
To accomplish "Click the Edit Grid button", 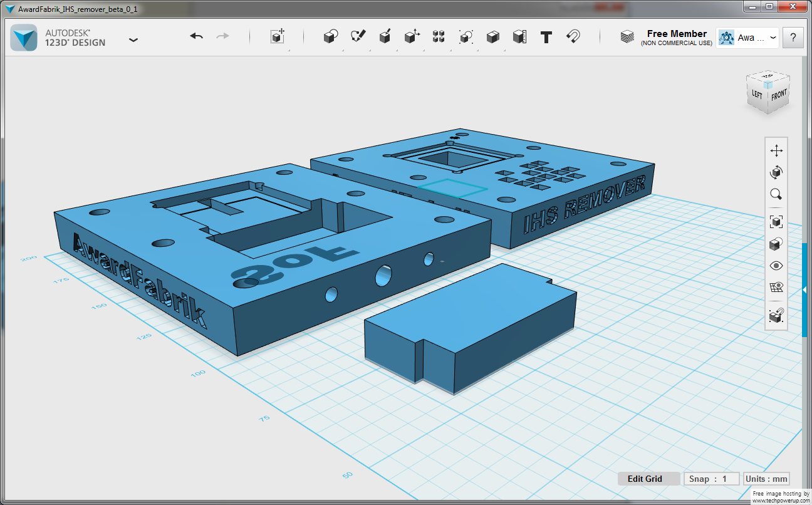I will (645, 479).
